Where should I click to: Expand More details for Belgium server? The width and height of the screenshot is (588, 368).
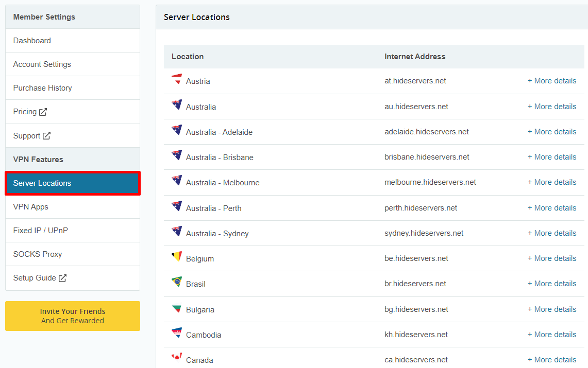[552, 258]
